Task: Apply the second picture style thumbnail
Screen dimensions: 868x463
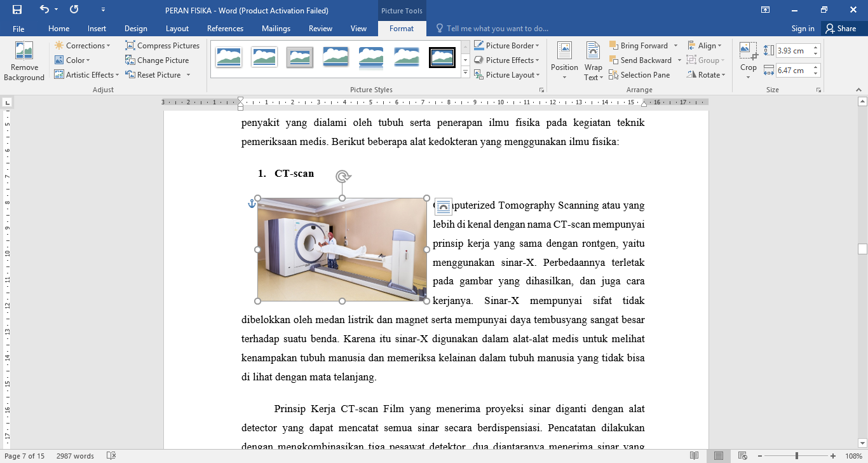Action: (x=264, y=57)
